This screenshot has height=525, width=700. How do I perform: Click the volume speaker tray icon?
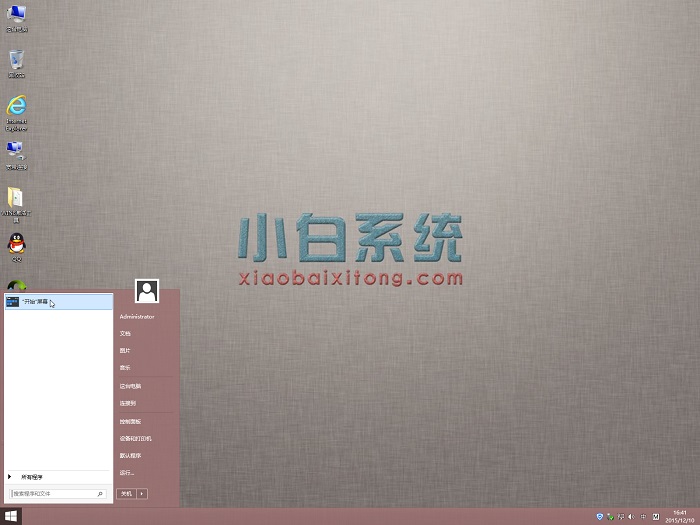point(633,516)
